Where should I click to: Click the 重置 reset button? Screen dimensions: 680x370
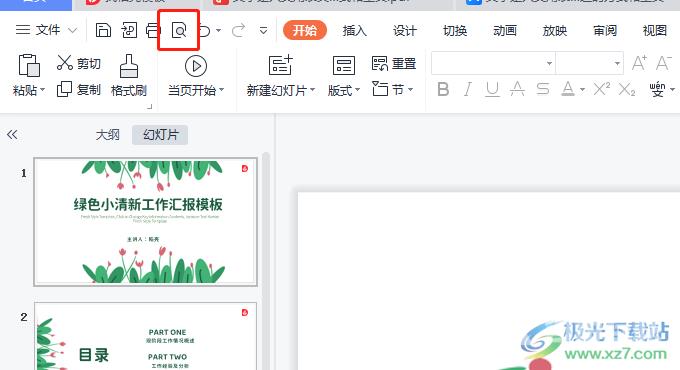pyautogui.click(x=394, y=63)
